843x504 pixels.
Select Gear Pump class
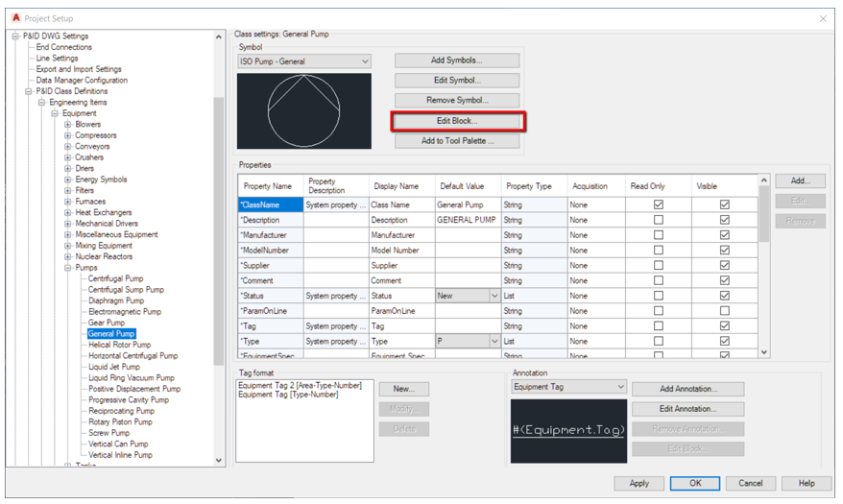point(107,323)
